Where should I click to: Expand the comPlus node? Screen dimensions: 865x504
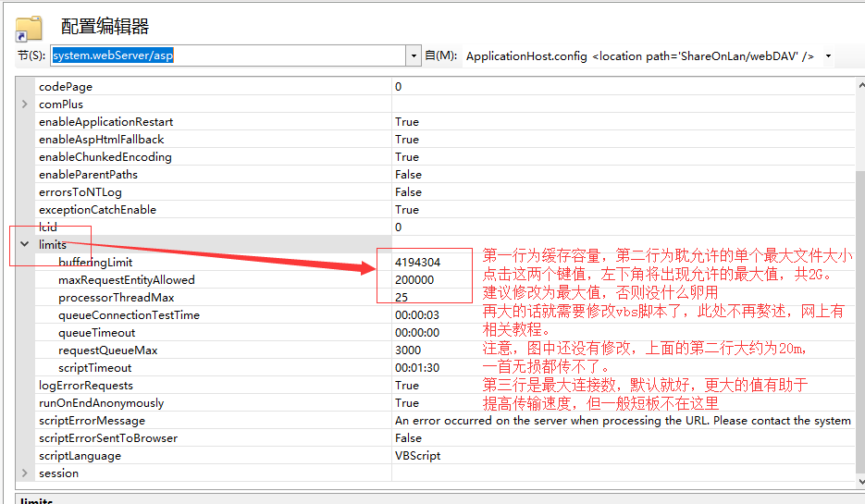(x=24, y=104)
